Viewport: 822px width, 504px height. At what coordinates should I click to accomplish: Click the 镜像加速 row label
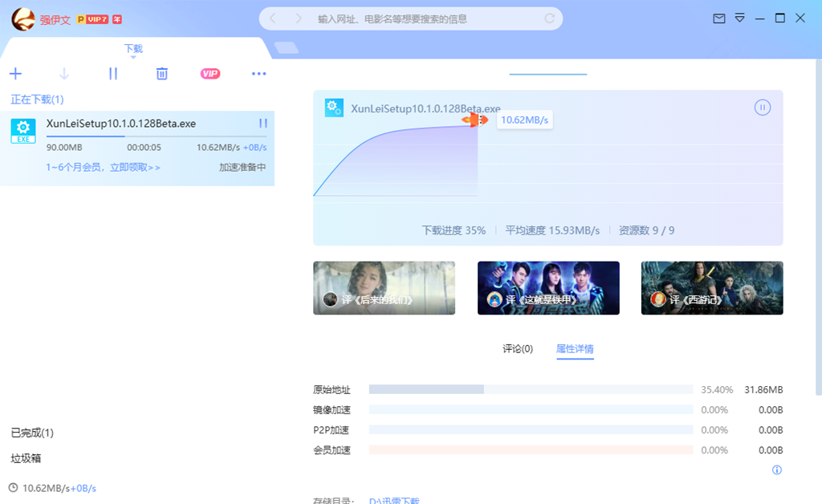[332, 409]
